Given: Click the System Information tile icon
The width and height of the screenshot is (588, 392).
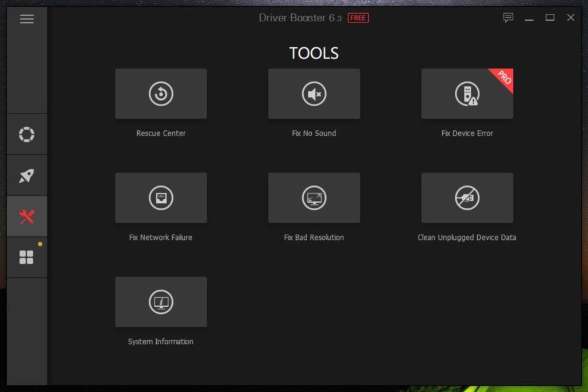Looking at the screenshot, I should coord(161,302).
